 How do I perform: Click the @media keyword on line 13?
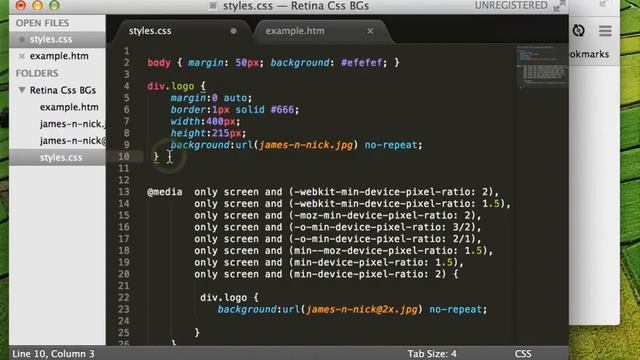165,192
